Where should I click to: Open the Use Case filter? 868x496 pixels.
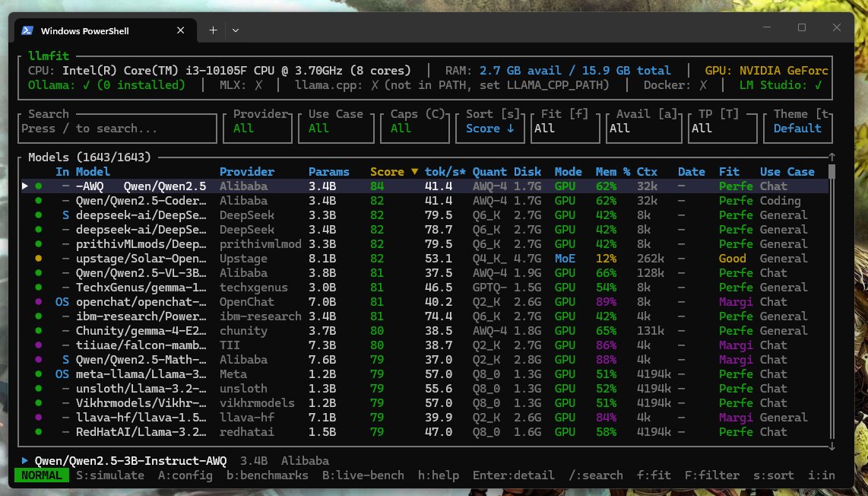(x=336, y=129)
